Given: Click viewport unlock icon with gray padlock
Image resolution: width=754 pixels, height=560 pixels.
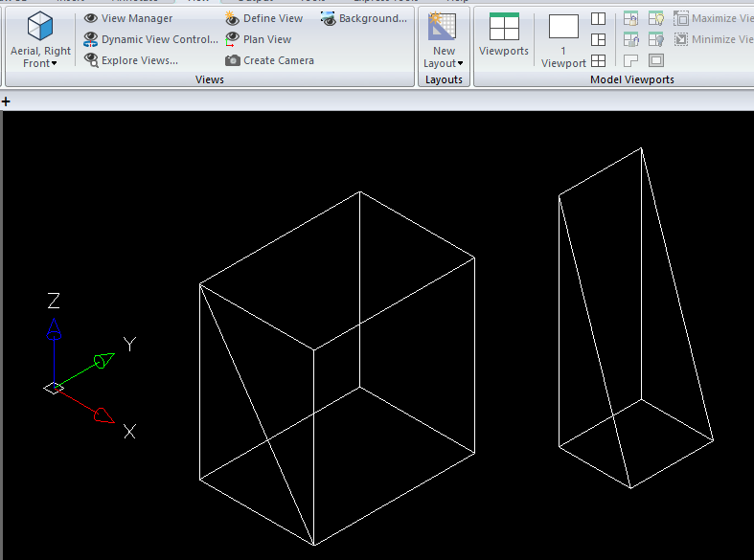Looking at the screenshot, I should click(x=631, y=39).
